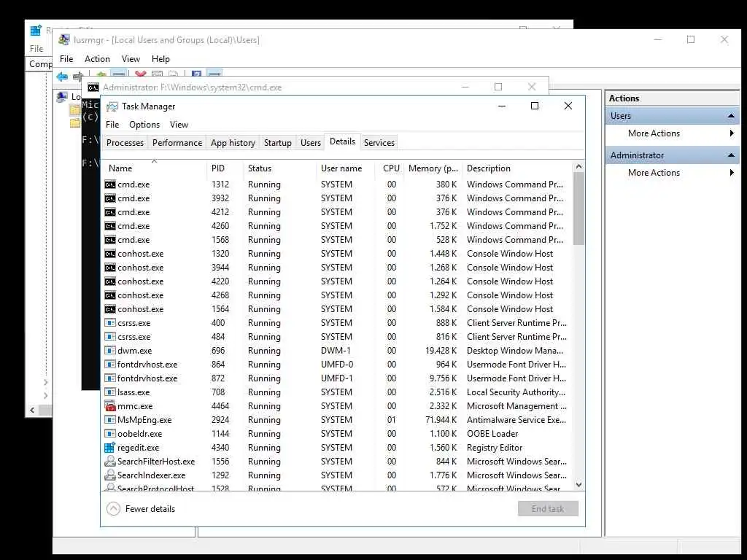Screen dimensions: 747x560
Task: Expand More Actions submenu under Administrator
Action: (732, 173)
